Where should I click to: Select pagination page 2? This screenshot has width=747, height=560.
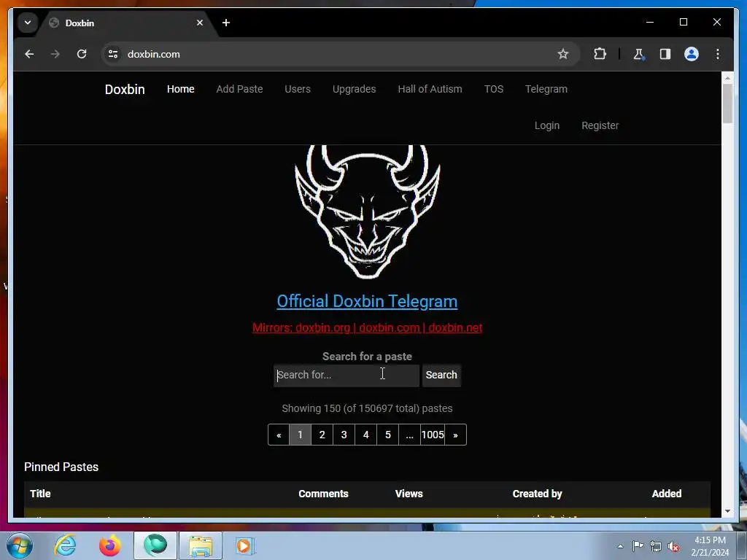[x=322, y=435]
